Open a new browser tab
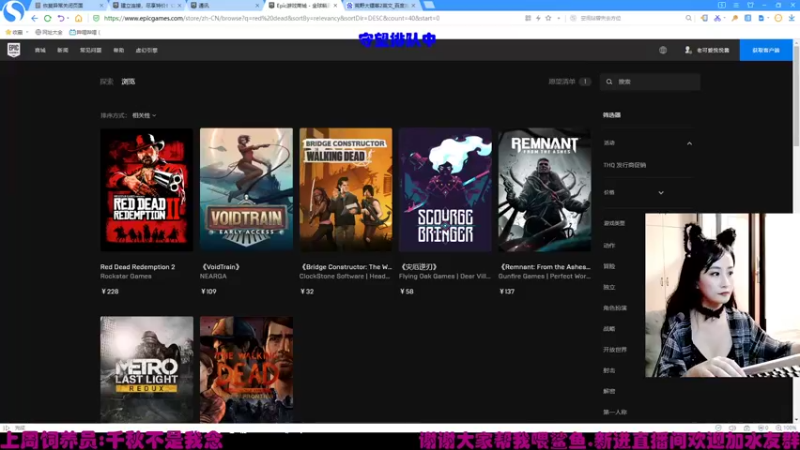This screenshot has height=450, width=800. point(429,5)
